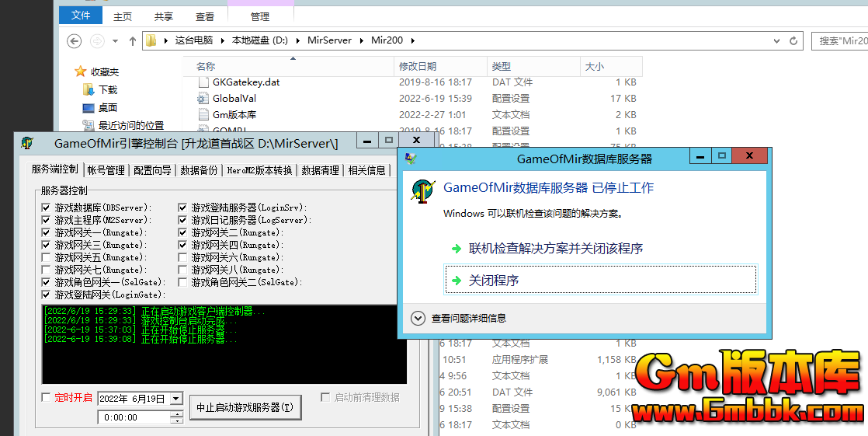Click database server dialog title bar icon

[411, 159]
